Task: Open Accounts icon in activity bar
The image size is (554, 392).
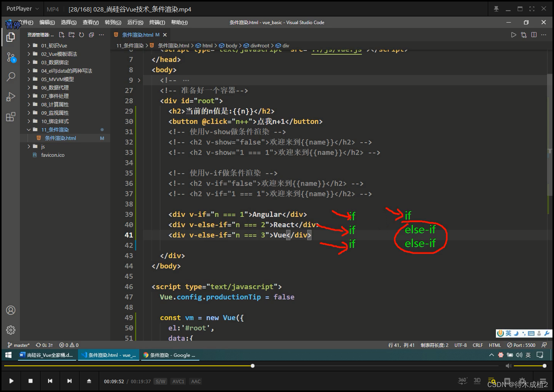Action: point(11,310)
